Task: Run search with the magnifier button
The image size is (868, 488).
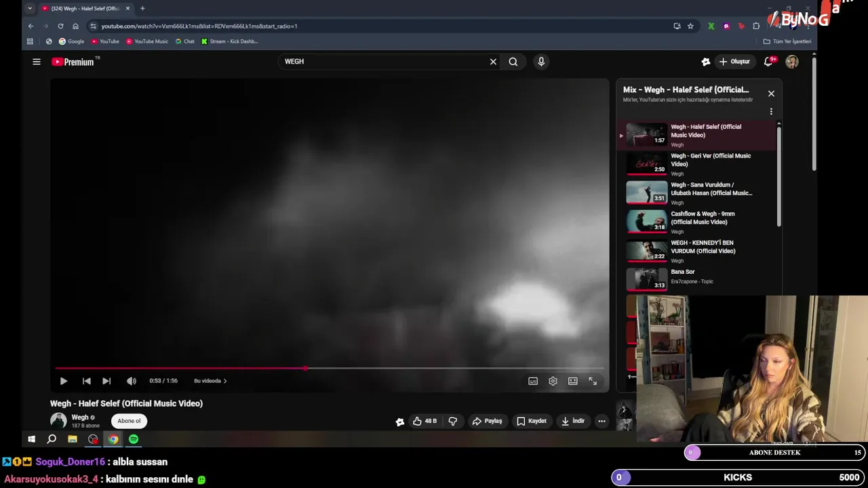Action: (513, 62)
